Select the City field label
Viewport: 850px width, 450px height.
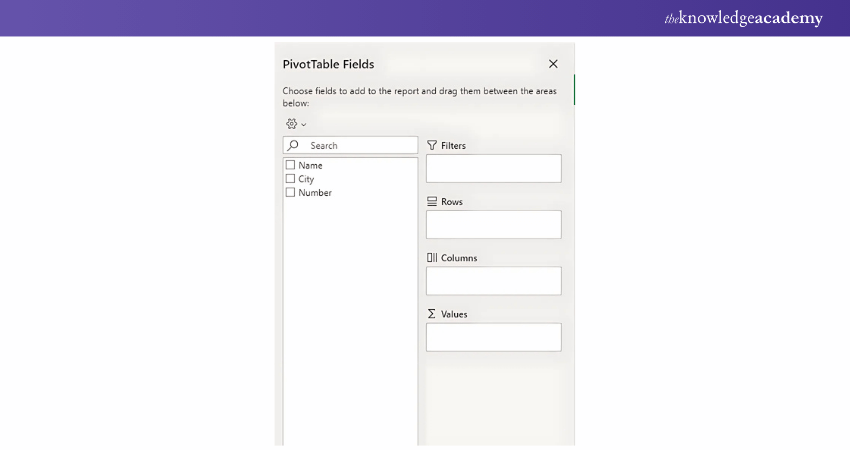point(306,179)
